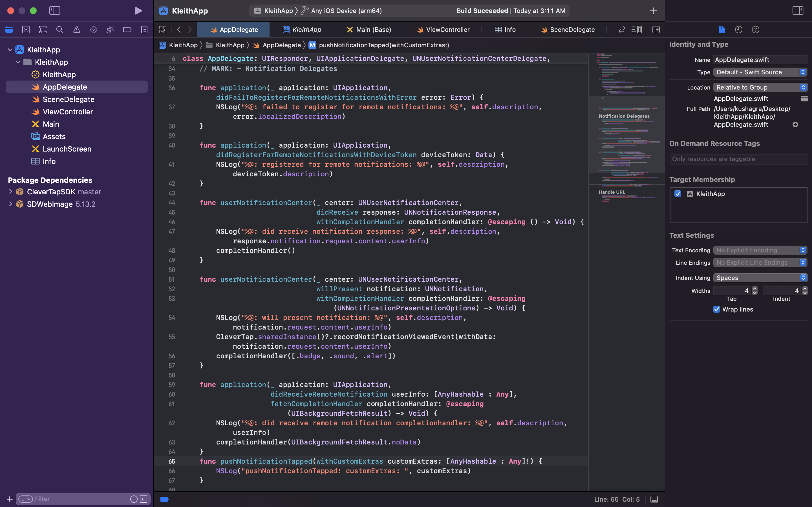Open the Indent Using Spaces dropdown

[760, 278]
